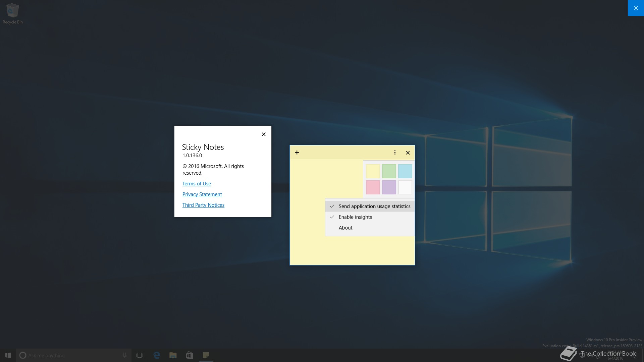Pick the pink note color

click(373, 187)
